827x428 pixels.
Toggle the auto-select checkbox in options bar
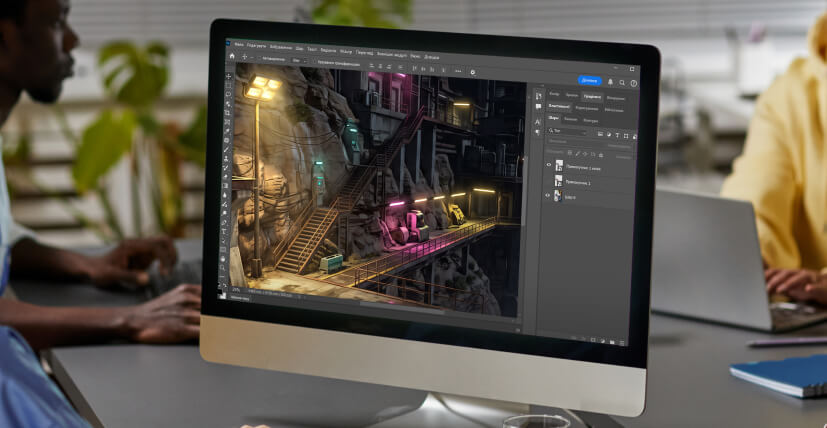(258, 59)
